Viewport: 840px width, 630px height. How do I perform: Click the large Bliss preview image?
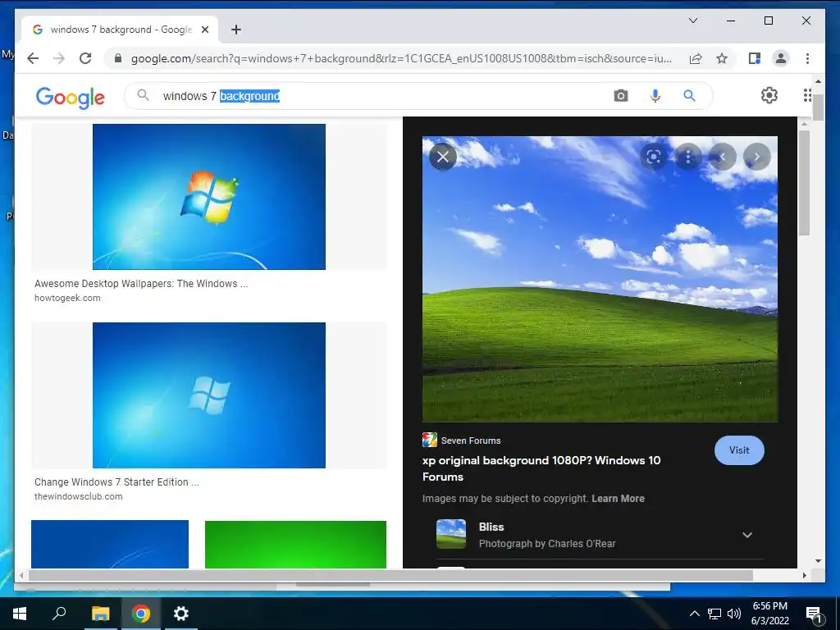click(600, 279)
